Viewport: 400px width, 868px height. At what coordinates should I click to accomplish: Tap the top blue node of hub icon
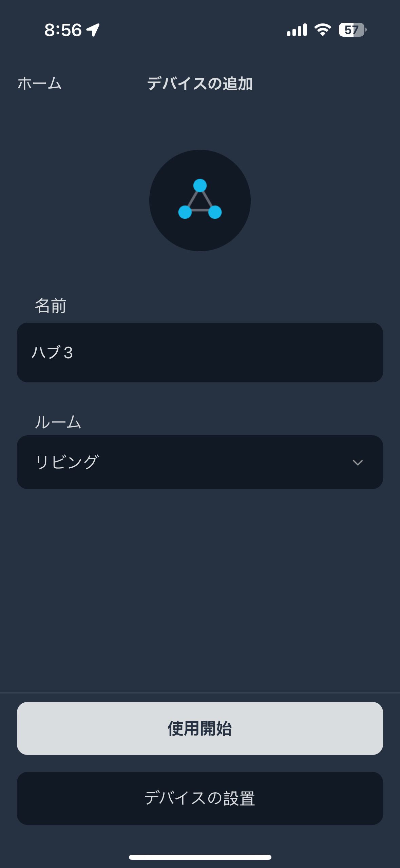(x=200, y=186)
